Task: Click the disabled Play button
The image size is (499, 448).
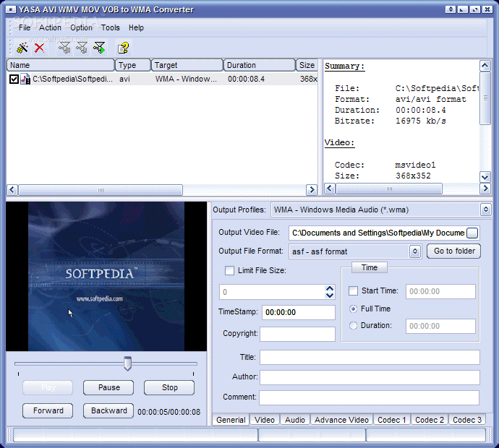Action: [48, 387]
